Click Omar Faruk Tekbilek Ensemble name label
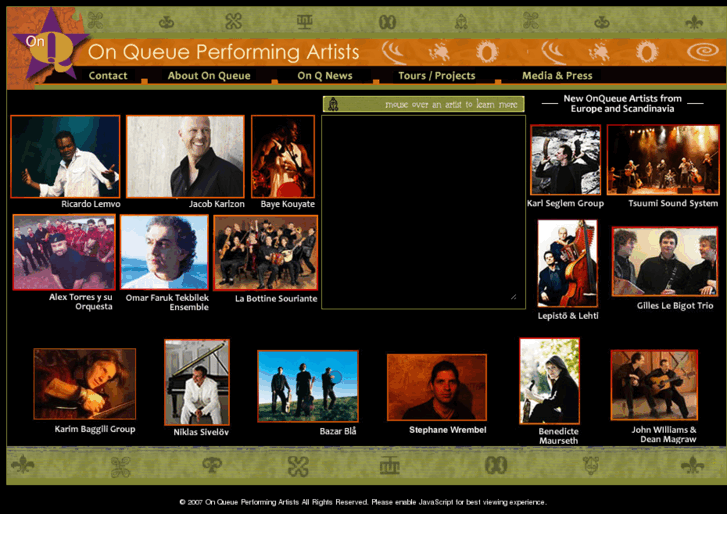This screenshot has width=727, height=545. pyautogui.click(x=167, y=302)
